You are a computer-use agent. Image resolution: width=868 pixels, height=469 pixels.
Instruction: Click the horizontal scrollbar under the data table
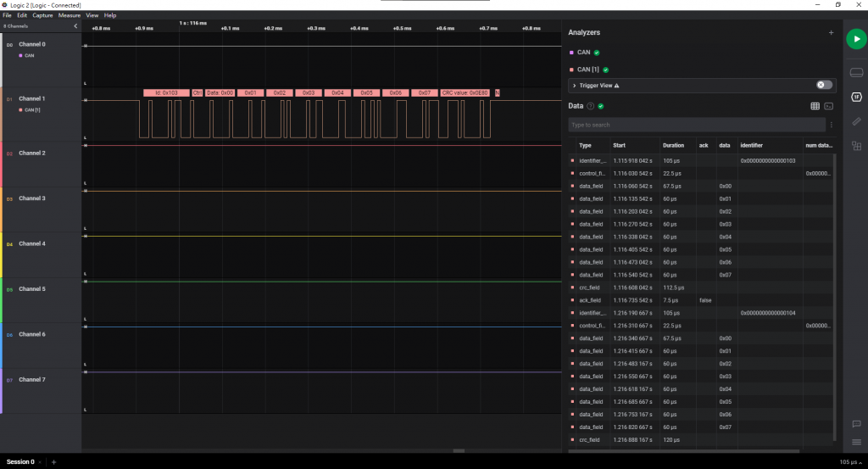(x=684, y=451)
